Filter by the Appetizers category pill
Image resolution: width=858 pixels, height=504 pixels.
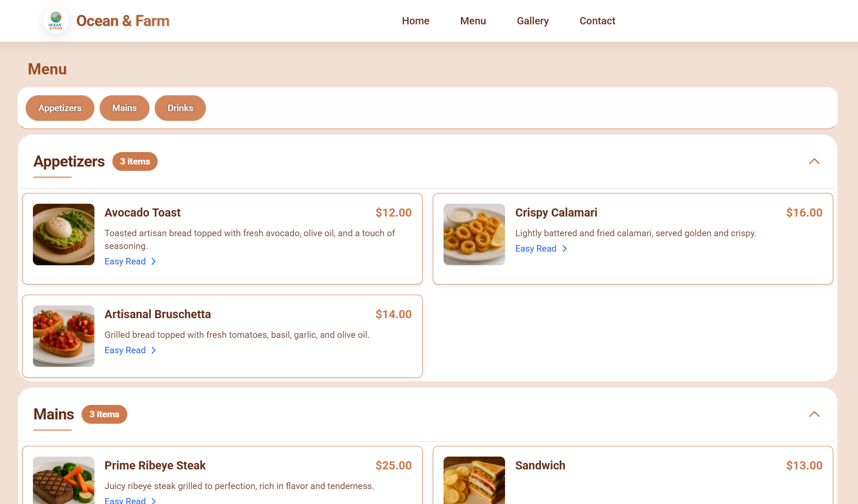click(x=60, y=108)
